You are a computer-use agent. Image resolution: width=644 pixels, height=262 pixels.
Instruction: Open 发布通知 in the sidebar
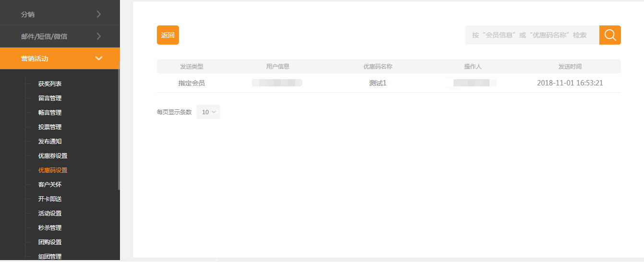pyautogui.click(x=50, y=142)
